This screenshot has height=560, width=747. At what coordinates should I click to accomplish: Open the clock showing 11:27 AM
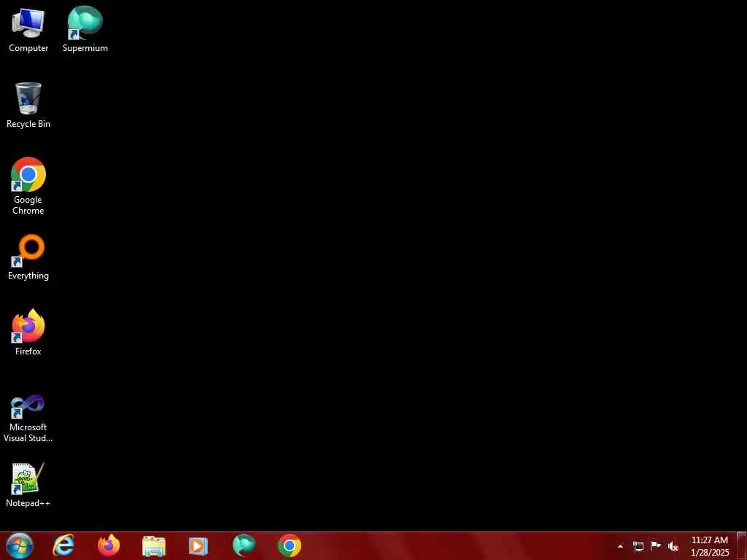click(710, 546)
